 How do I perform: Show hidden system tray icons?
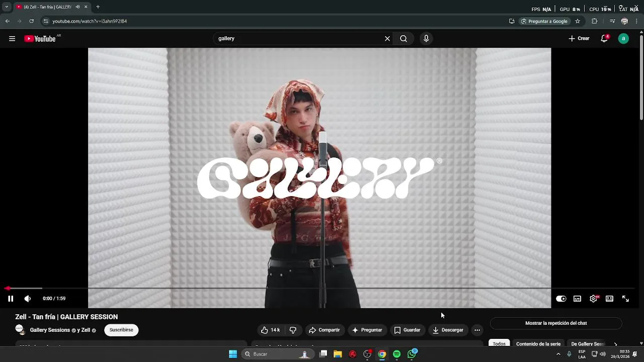point(558,354)
